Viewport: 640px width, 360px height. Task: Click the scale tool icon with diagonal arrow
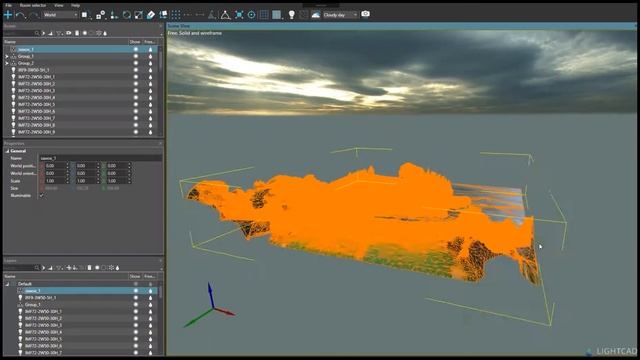(x=139, y=15)
